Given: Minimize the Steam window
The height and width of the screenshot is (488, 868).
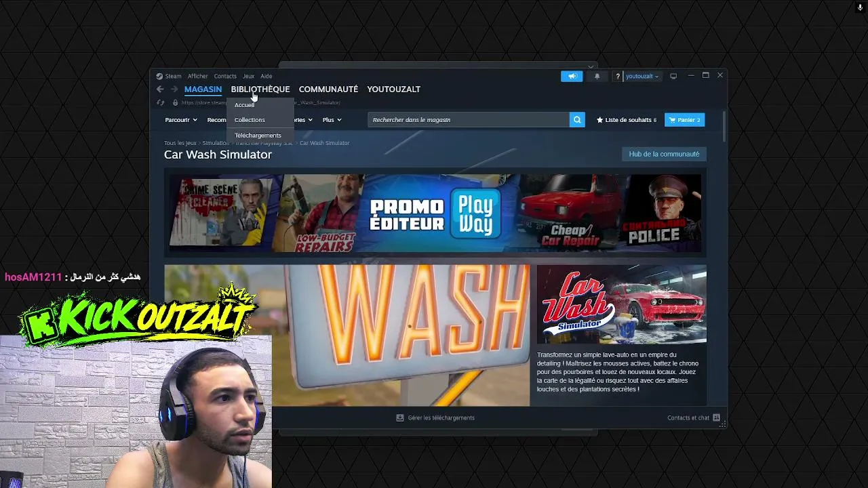Looking at the screenshot, I should point(690,75).
